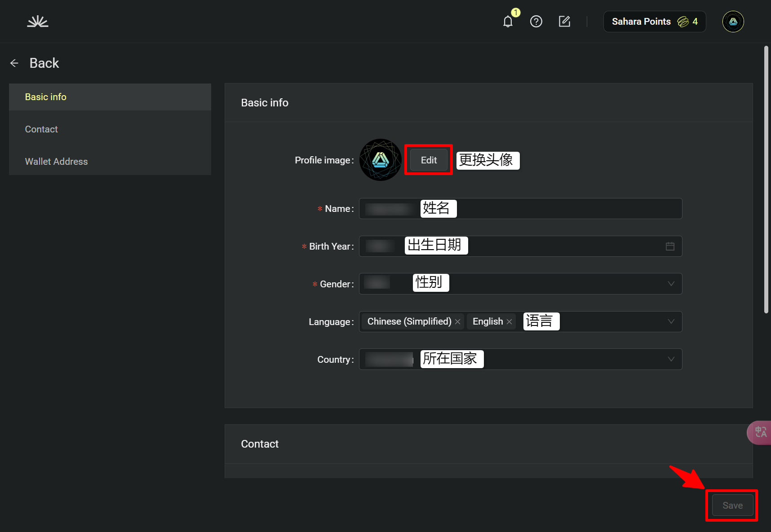
Task: Remove the English language tag
Action: point(509,322)
